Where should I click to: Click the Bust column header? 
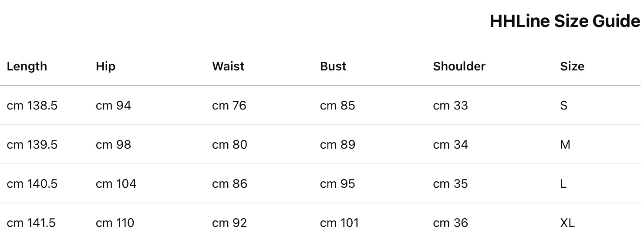[333, 67]
